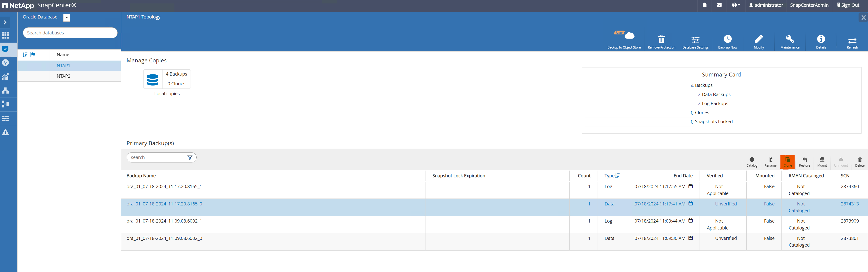Click the End Date column calendar icon
The height and width of the screenshot is (272, 868).
tap(691, 186)
